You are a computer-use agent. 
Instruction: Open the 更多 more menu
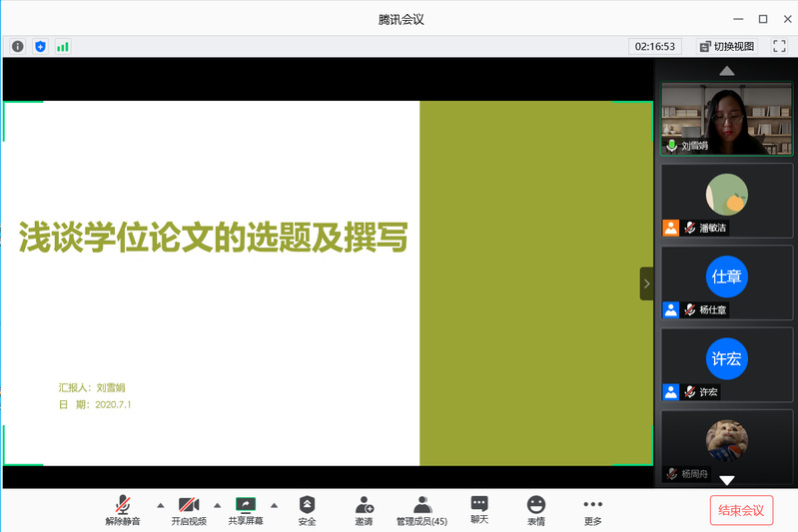tap(593, 510)
